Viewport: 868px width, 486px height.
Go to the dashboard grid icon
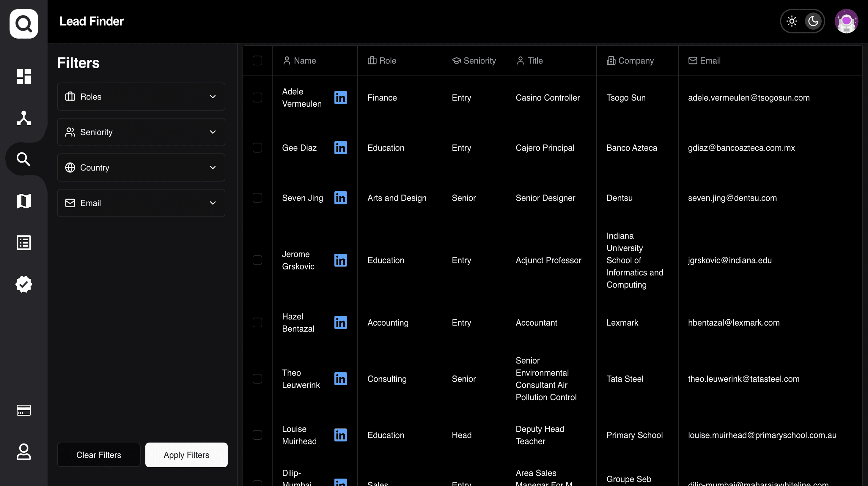pyautogui.click(x=23, y=76)
